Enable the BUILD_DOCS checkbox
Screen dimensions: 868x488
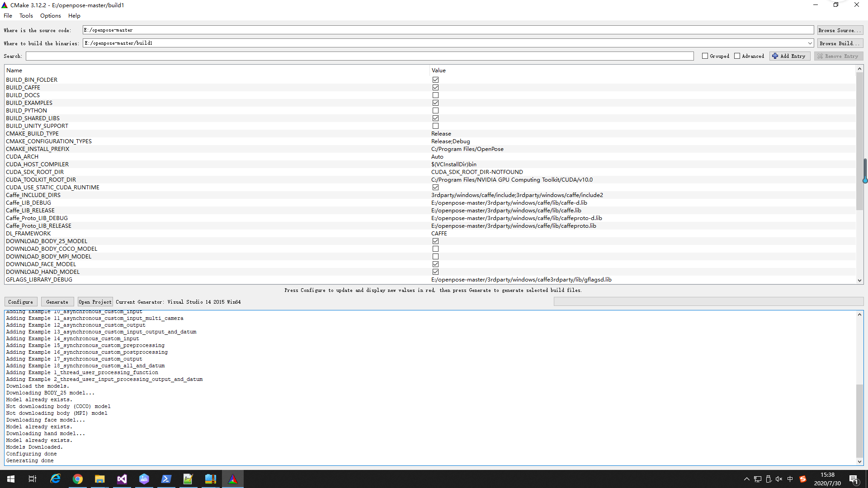point(435,95)
